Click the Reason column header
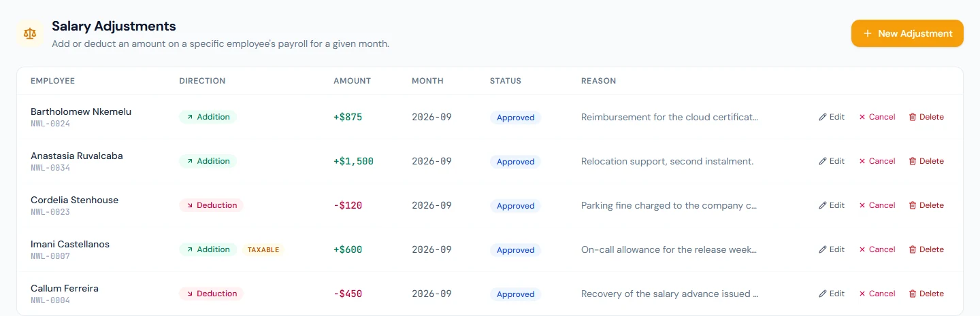The image size is (980, 316). tap(598, 81)
